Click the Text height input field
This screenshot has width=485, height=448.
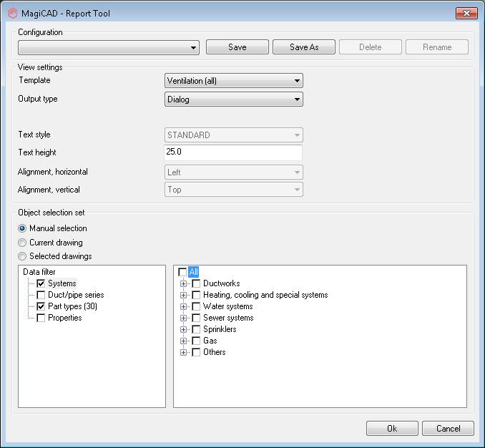(x=233, y=152)
